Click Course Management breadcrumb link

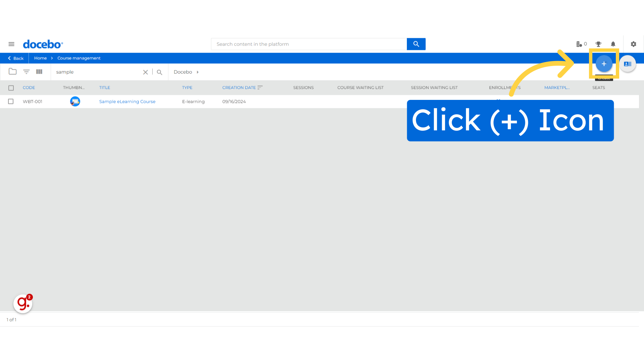79,58
